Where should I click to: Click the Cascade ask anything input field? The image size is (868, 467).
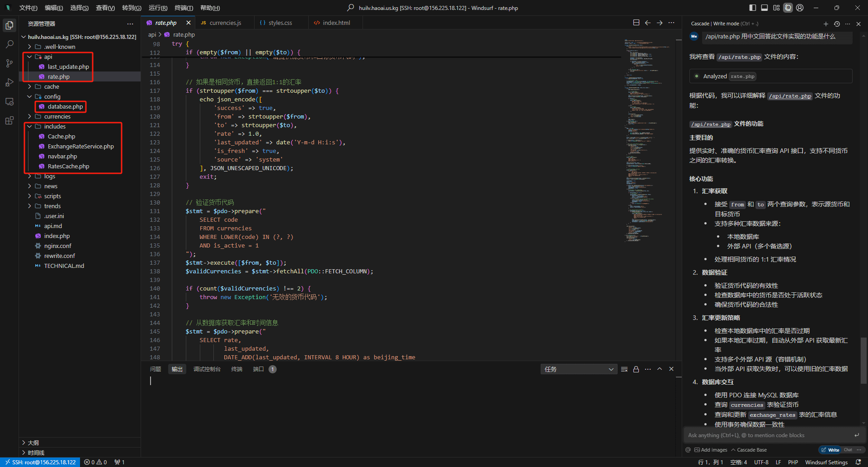(769, 435)
